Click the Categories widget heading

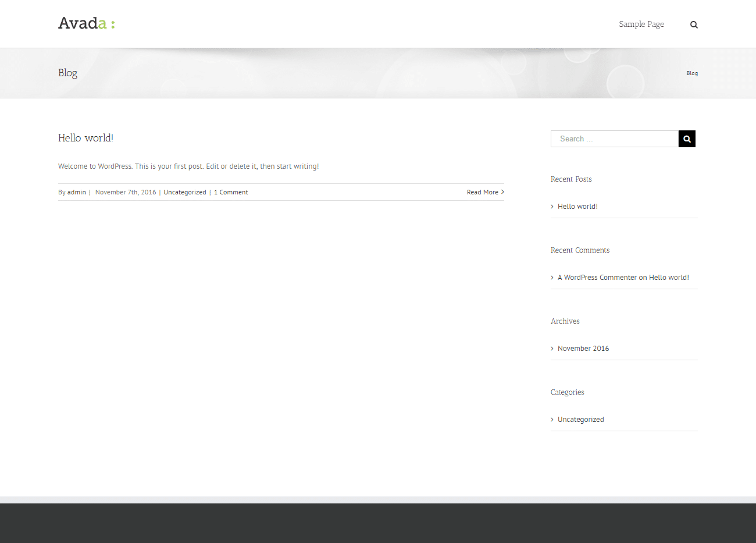tap(568, 392)
